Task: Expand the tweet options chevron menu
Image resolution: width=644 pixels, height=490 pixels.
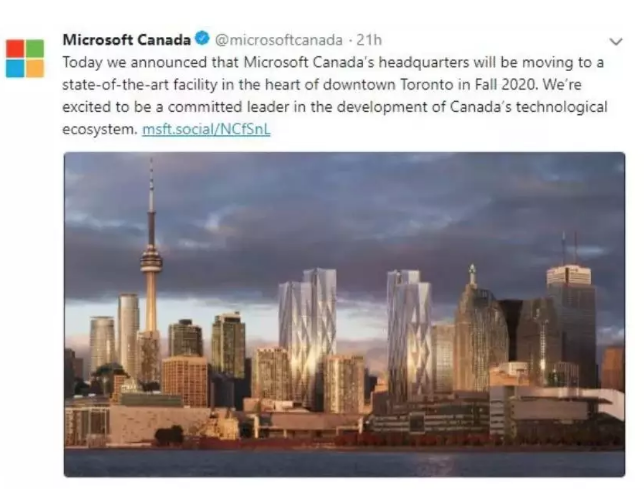Action: click(x=615, y=41)
